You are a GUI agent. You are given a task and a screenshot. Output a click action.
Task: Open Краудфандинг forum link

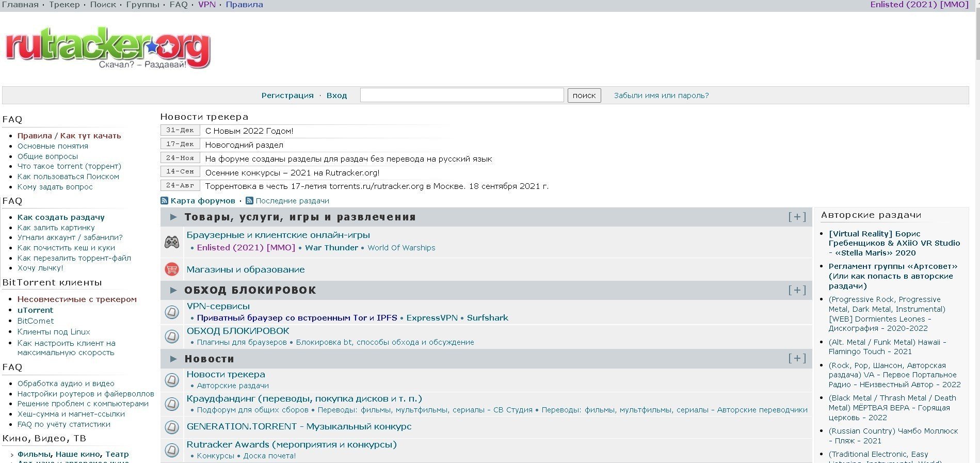304,398
